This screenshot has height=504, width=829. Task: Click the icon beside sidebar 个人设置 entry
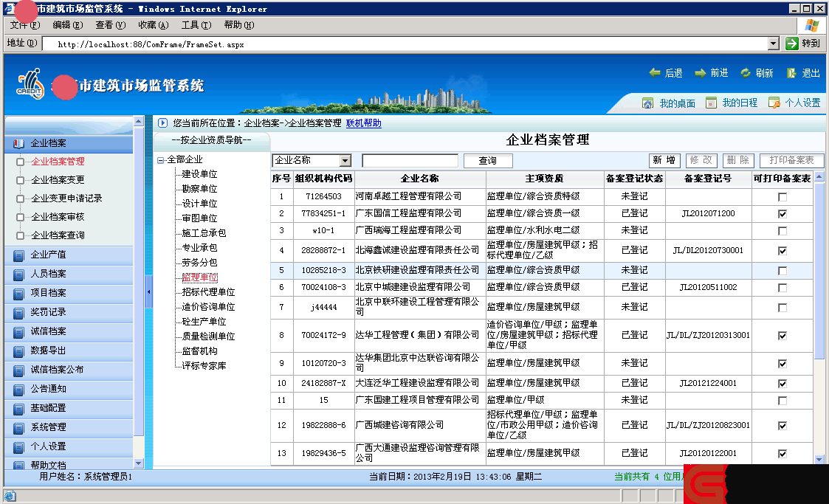pyautogui.click(x=18, y=448)
